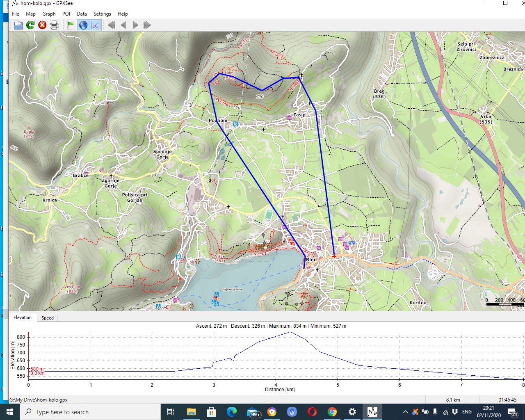The image size is (525, 420).
Task: Open the Graph menu
Action: pyautogui.click(x=49, y=14)
